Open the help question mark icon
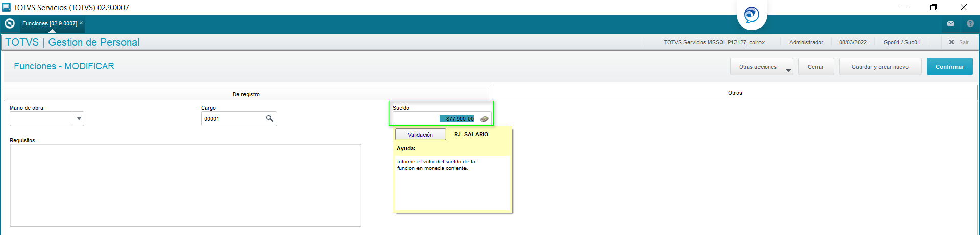980x235 pixels. click(x=970, y=23)
